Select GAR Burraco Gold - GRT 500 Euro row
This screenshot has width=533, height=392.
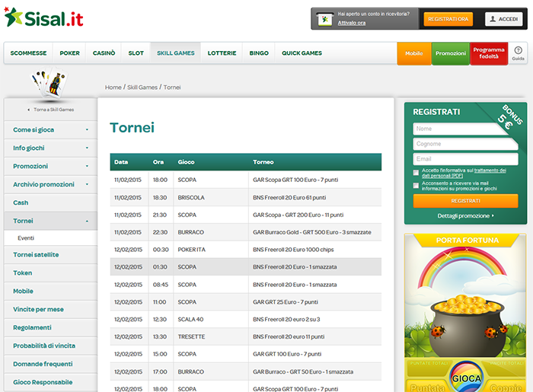click(245, 232)
